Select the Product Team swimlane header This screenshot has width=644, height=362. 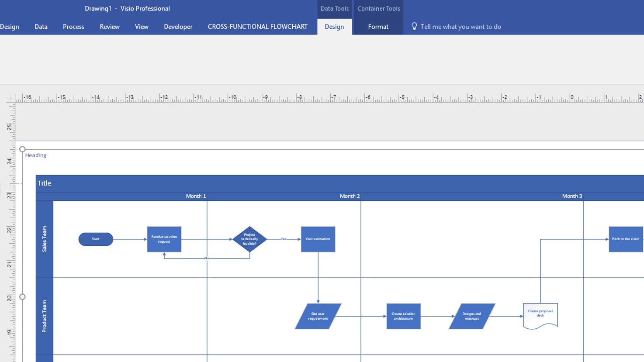45,316
